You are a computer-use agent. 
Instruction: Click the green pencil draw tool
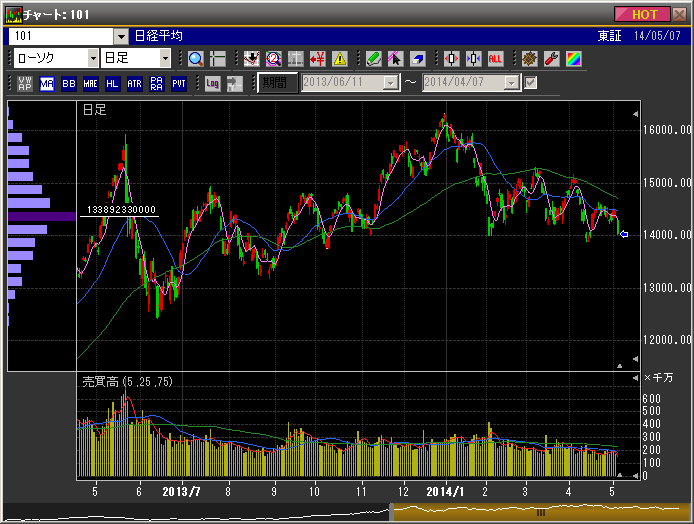pyautogui.click(x=373, y=59)
